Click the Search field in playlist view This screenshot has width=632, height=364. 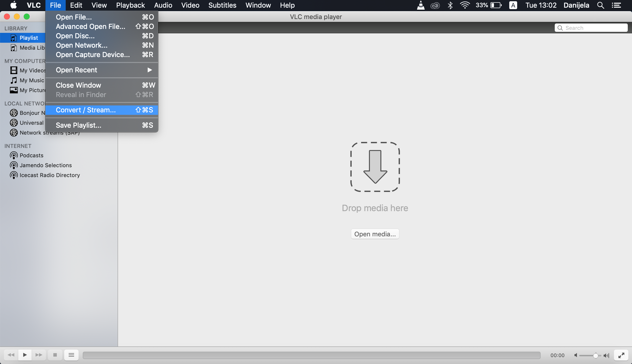coord(591,28)
